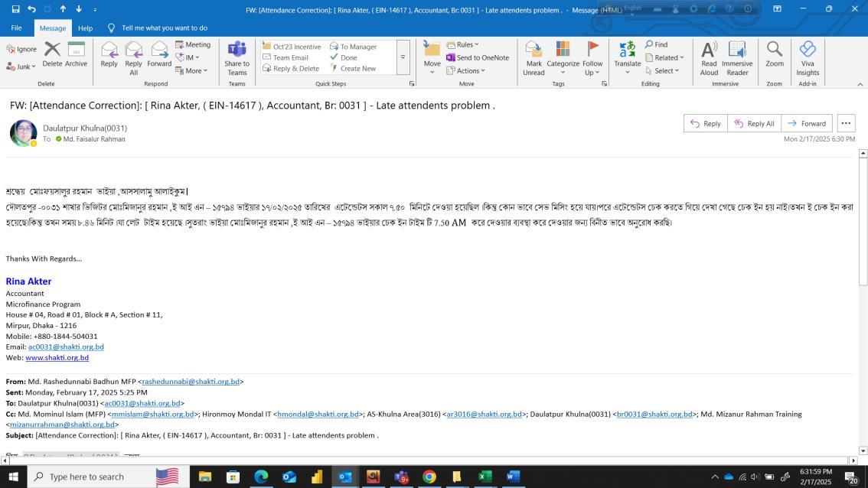Open Immersive Reader
The height and width of the screenshot is (488, 868).
pyautogui.click(x=737, y=58)
